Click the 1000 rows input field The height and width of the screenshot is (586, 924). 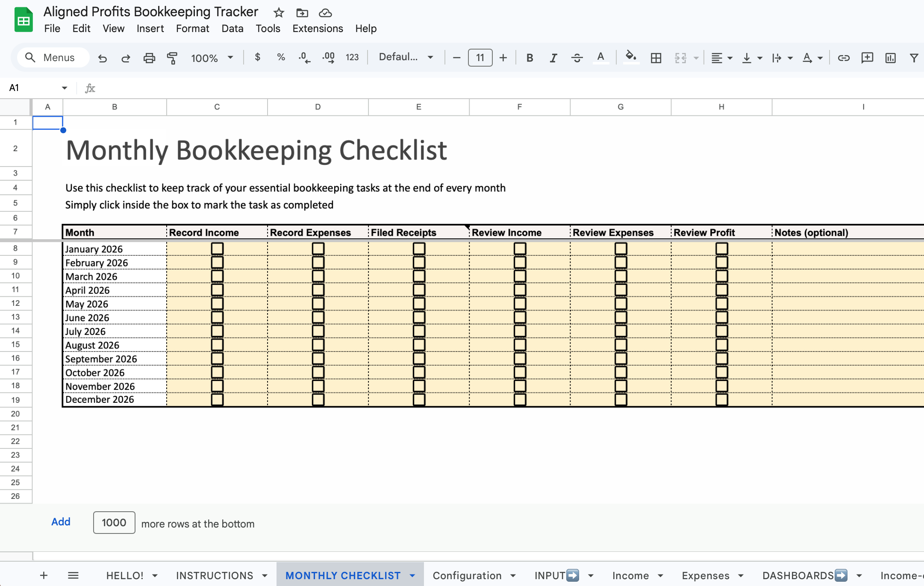click(x=114, y=522)
